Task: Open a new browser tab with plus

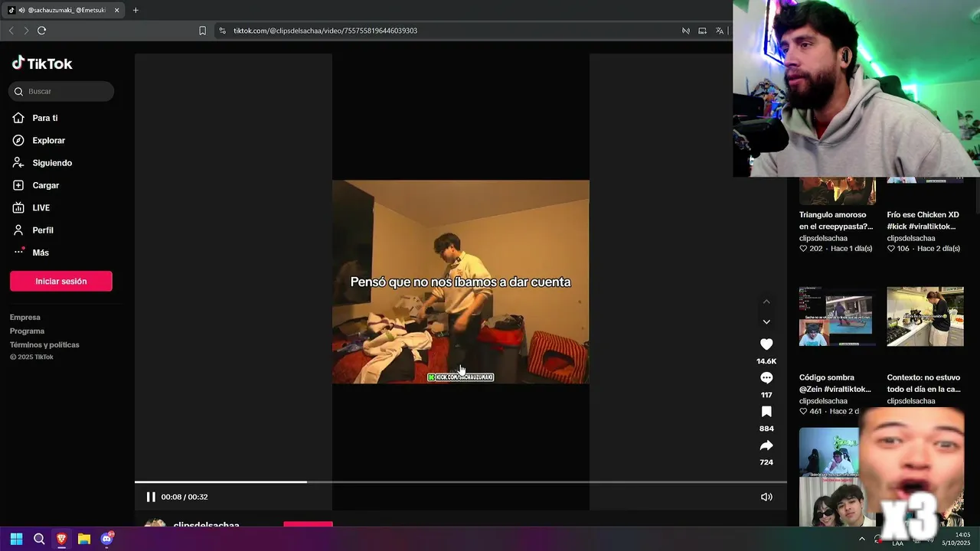Action: click(136, 11)
